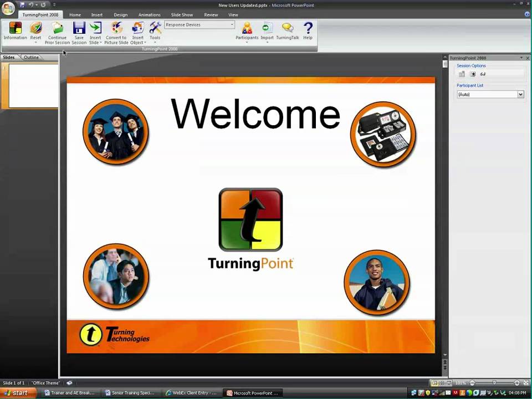Expand the Import dropdown arrow
This screenshot has width=532, height=399.
(267, 43)
